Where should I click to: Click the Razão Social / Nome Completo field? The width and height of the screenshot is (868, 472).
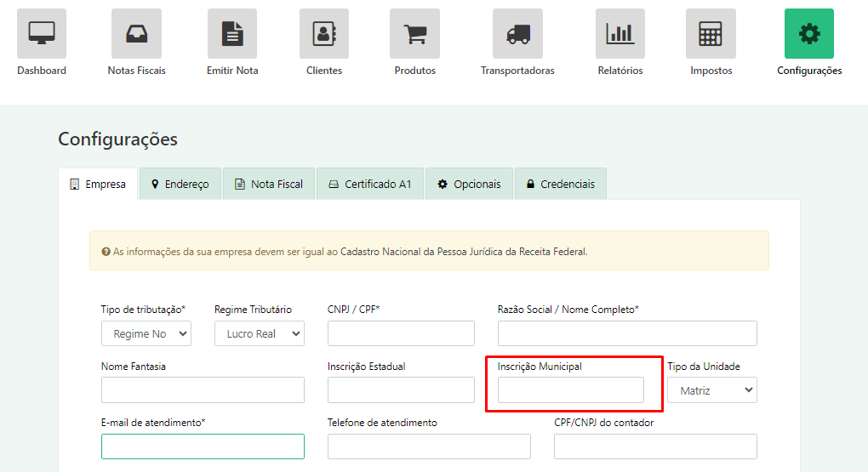(x=627, y=333)
